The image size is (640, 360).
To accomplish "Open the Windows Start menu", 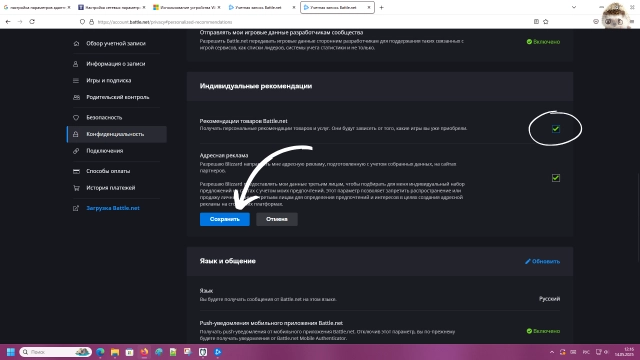I will (x=11, y=352).
